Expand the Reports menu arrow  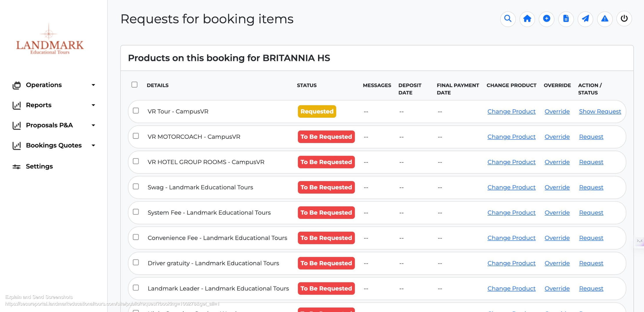93,105
